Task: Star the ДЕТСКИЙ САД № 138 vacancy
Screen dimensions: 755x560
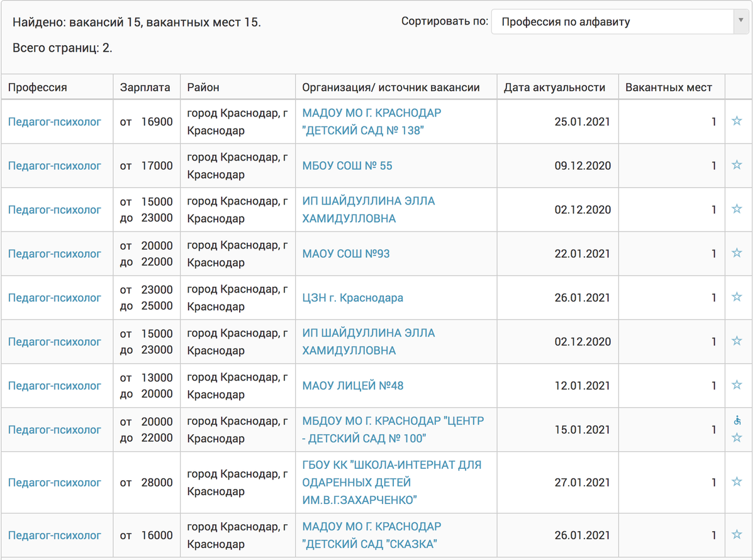Action: (x=738, y=121)
